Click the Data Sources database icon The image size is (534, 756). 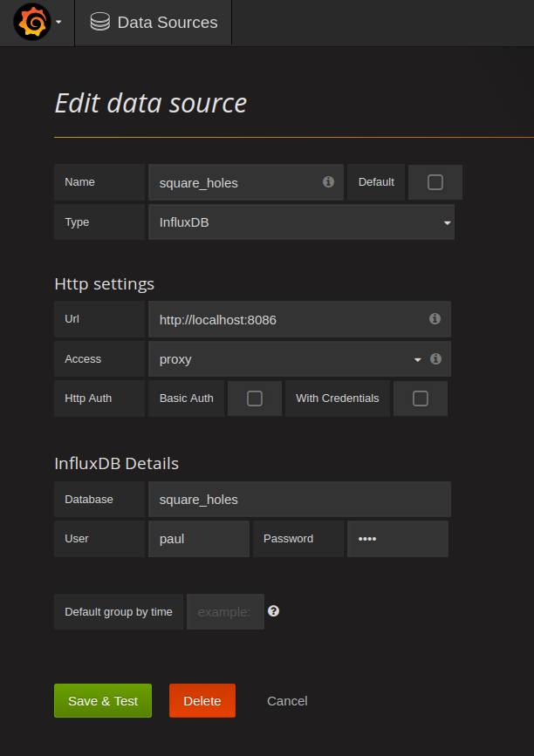pyautogui.click(x=99, y=23)
